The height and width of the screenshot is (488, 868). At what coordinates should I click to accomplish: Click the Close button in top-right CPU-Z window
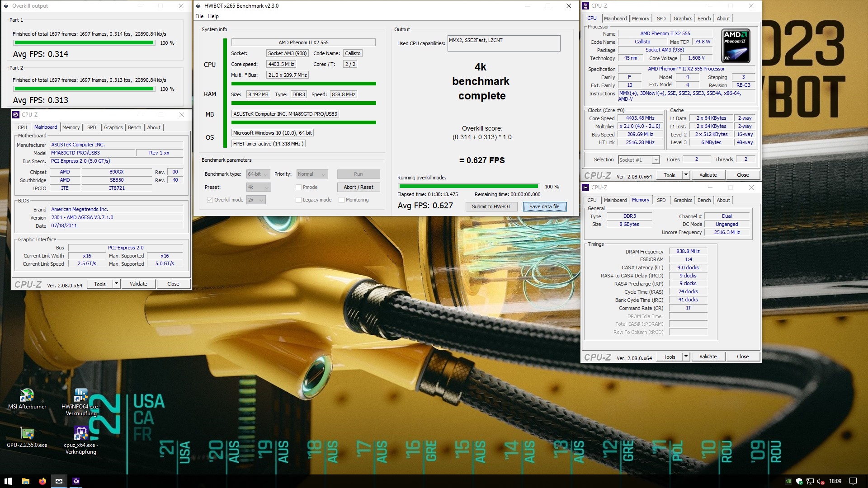coord(743,175)
